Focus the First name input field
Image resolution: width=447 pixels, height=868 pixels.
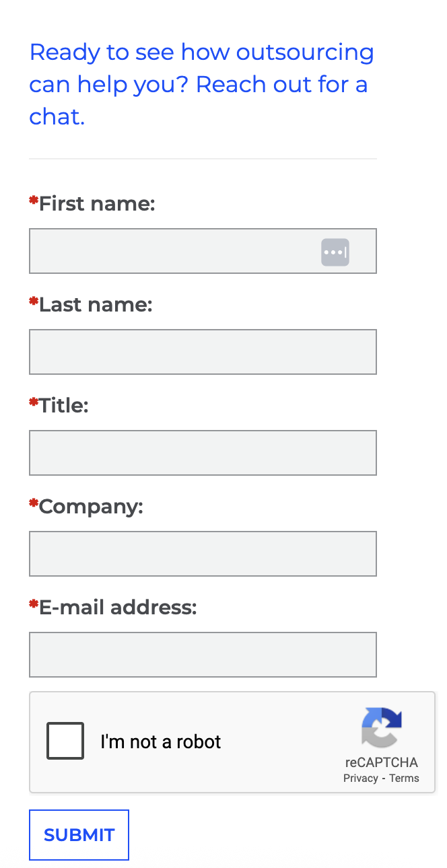(203, 251)
